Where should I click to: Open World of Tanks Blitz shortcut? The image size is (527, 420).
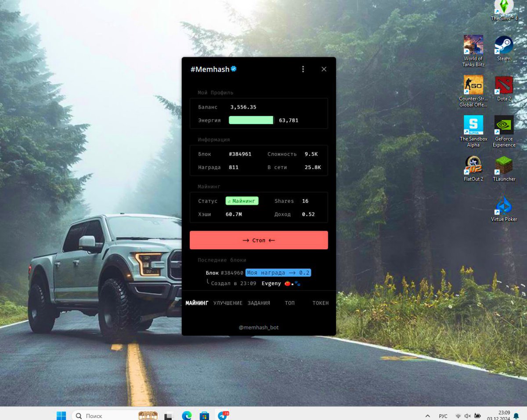(473, 51)
